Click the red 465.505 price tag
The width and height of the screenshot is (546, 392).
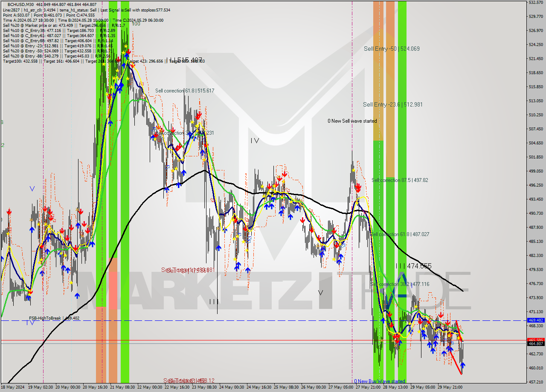coord(536,340)
